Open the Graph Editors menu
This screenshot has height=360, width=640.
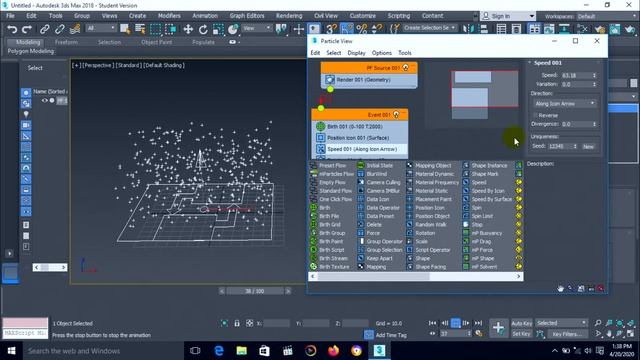click(x=247, y=16)
